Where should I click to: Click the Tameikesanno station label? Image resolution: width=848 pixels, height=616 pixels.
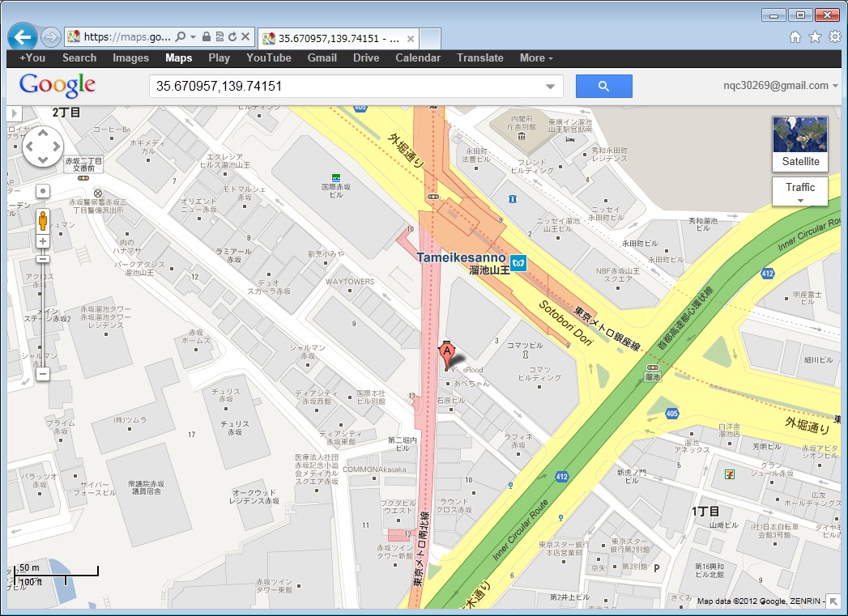(x=462, y=257)
